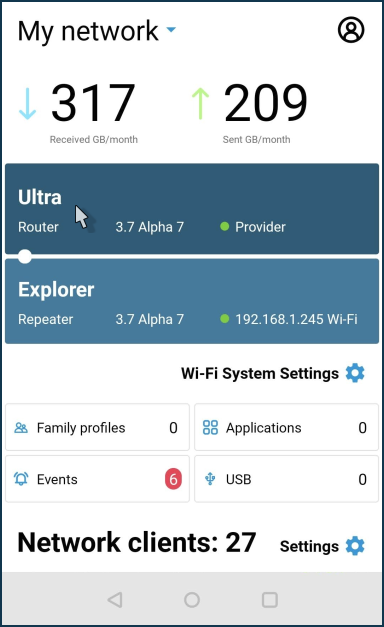The image size is (384, 627).
Task: Open the user account profile icon
Action: pyautogui.click(x=351, y=30)
